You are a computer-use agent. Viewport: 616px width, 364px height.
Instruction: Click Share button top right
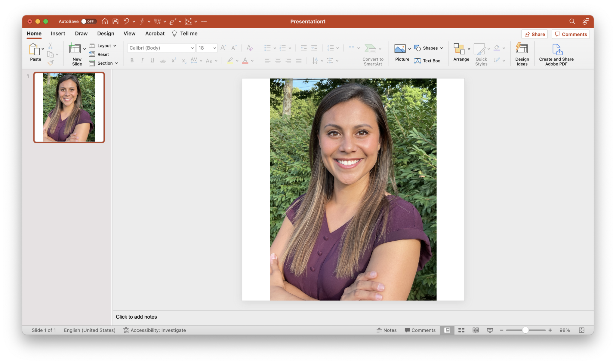(x=535, y=34)
